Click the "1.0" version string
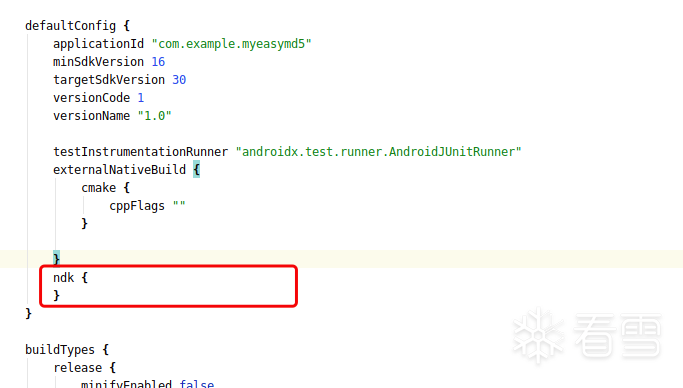The height and width of the screenshot is (388, 683). (155, 116)
